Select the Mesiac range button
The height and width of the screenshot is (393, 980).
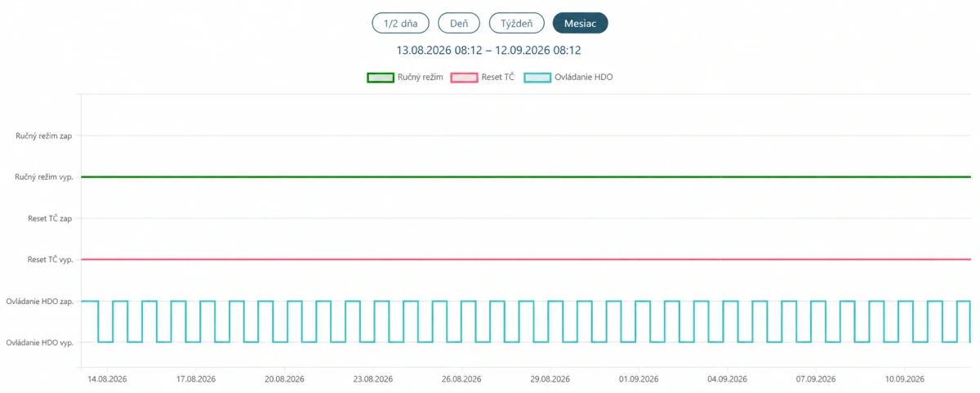tap(580, 23)
